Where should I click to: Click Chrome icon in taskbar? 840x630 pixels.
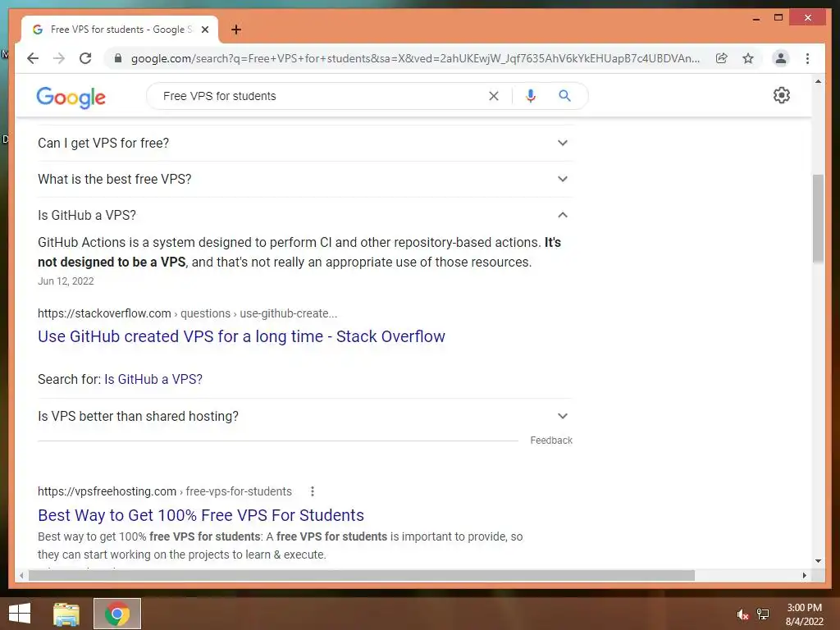[117, 614]
